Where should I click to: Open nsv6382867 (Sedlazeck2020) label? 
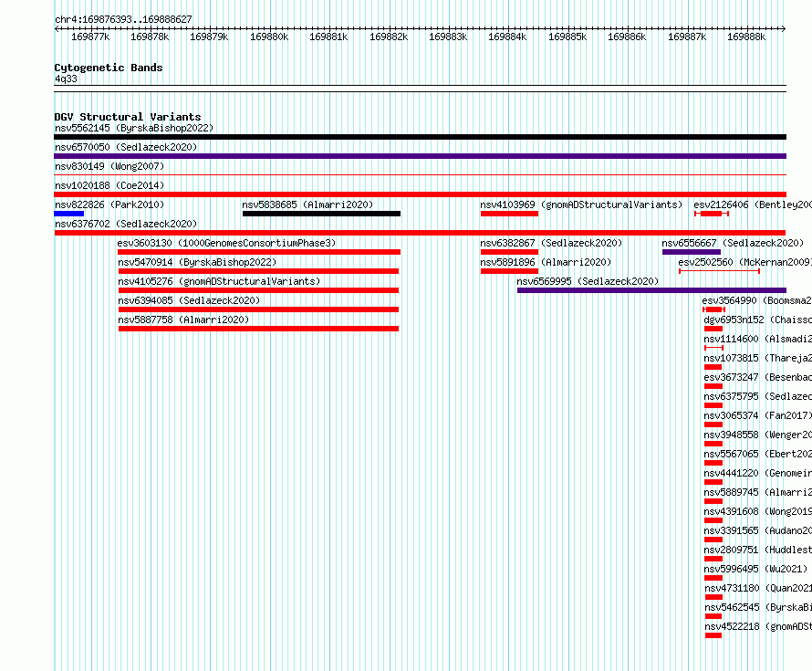click(x=551, y=243)
